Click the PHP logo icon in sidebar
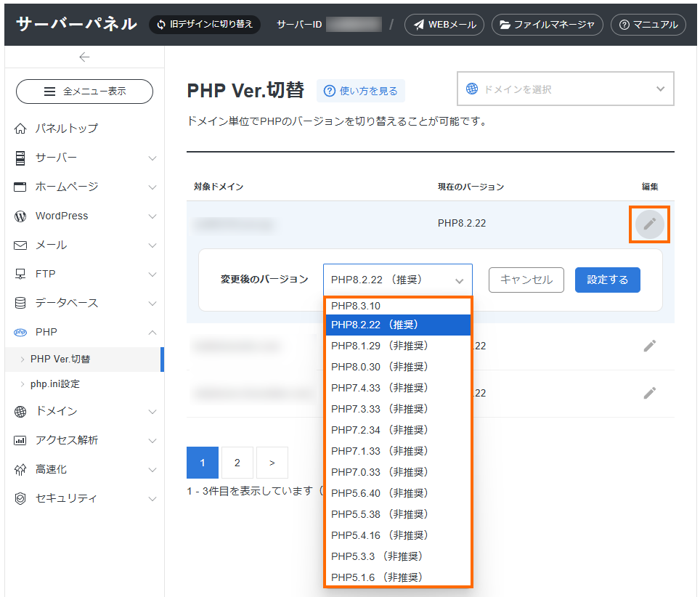The width and height of the screenshot is (700, 597). point(20,332)
